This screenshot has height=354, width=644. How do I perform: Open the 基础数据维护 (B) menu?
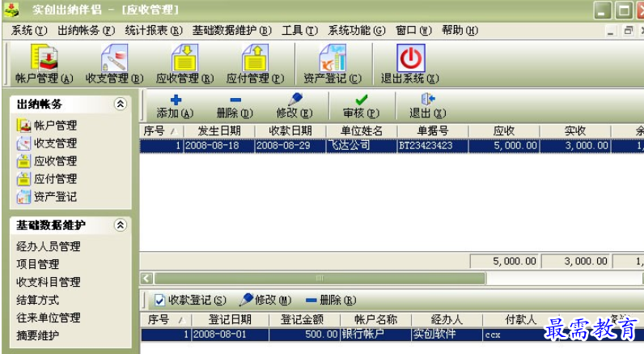coord(232,31)
